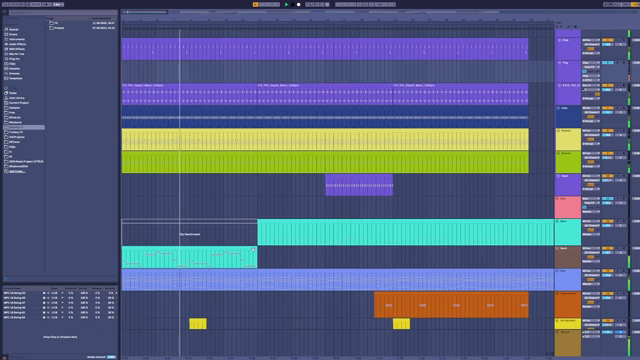Open Audio Effects browser category
The height and width of the screenshot is (360, 640).
point(17,44)
